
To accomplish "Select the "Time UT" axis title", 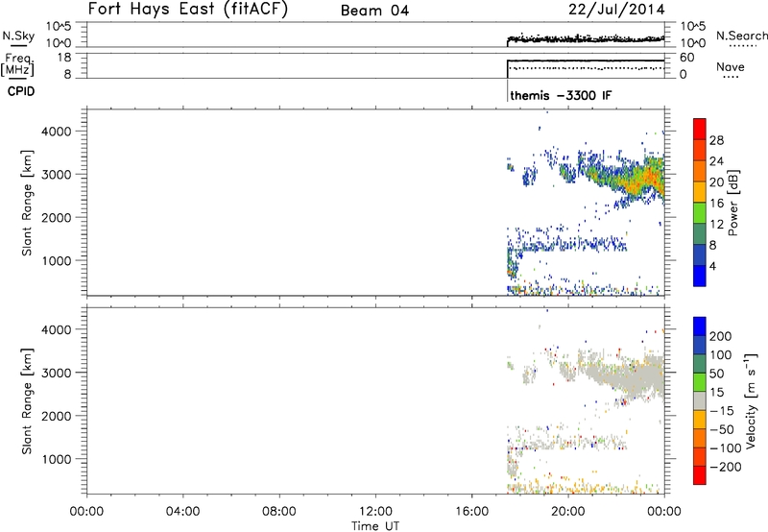I will click(375, 525).
